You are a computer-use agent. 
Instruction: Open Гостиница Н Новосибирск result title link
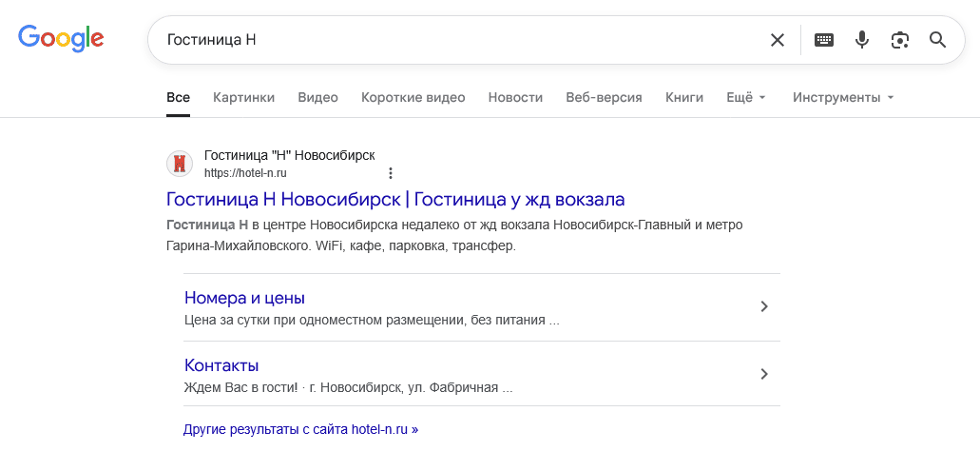(x=395, y=200)
